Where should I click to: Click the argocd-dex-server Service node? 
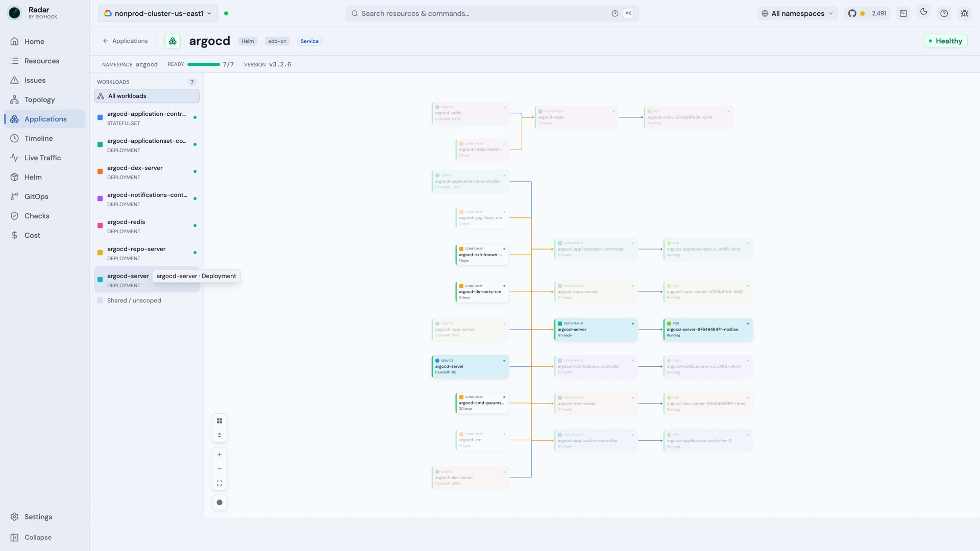(x=470, y=478)
